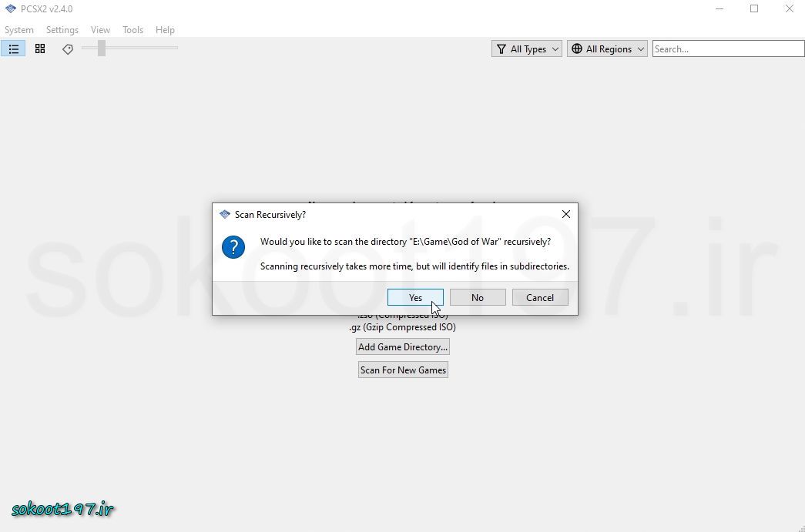Screen dimensions: 805x532
Task: Switch to game grid view
Action: tap(40, 49)
